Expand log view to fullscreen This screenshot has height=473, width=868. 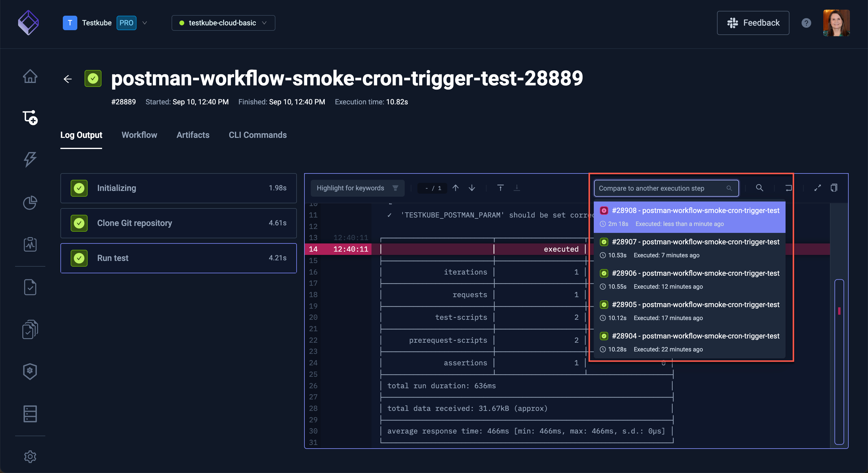tap(818, 188)
